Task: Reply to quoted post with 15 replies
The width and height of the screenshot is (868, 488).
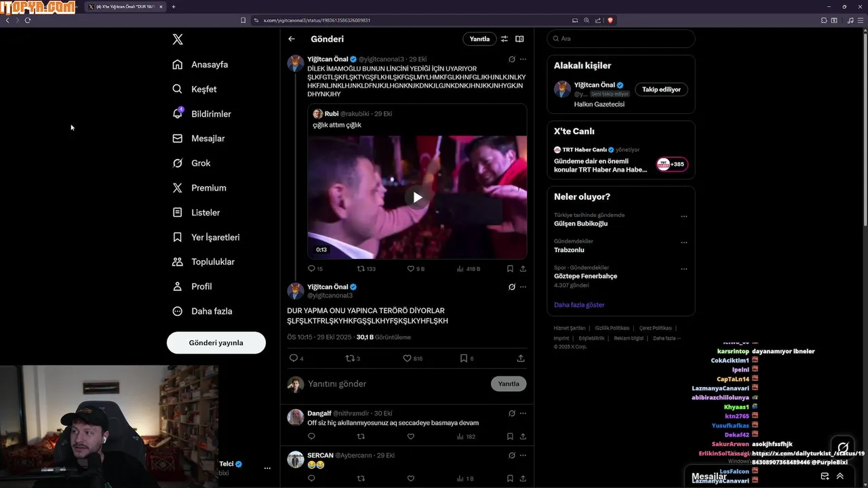Action: coord(315,268)
